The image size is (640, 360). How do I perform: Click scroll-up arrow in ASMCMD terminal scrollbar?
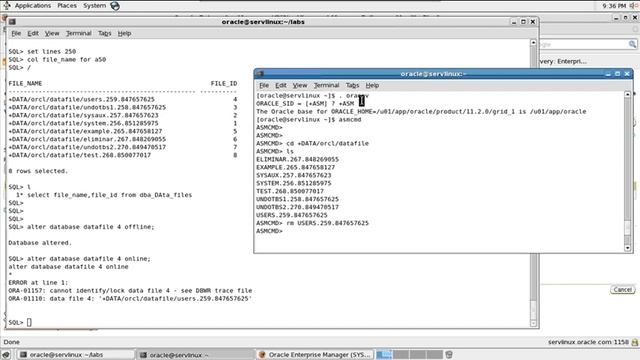[x=628, y=94]
